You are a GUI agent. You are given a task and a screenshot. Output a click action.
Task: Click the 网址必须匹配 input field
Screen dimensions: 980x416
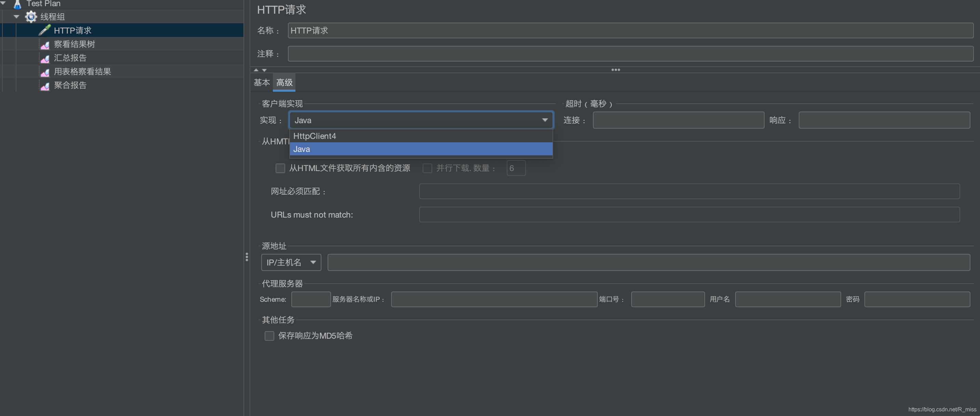coord(689,192)
